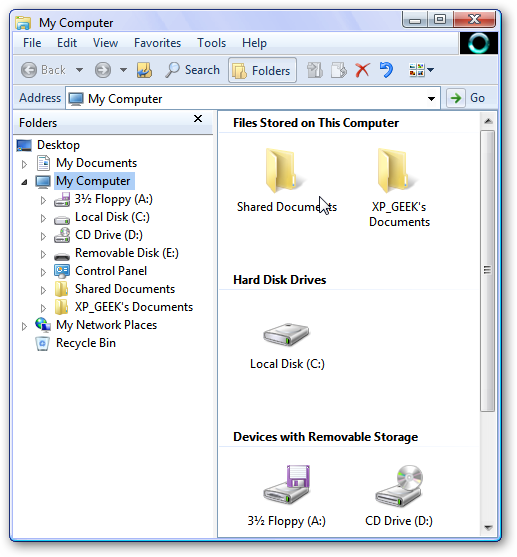
Task: Click the scrollbar down arrow
Action: [x=488, y=527]
